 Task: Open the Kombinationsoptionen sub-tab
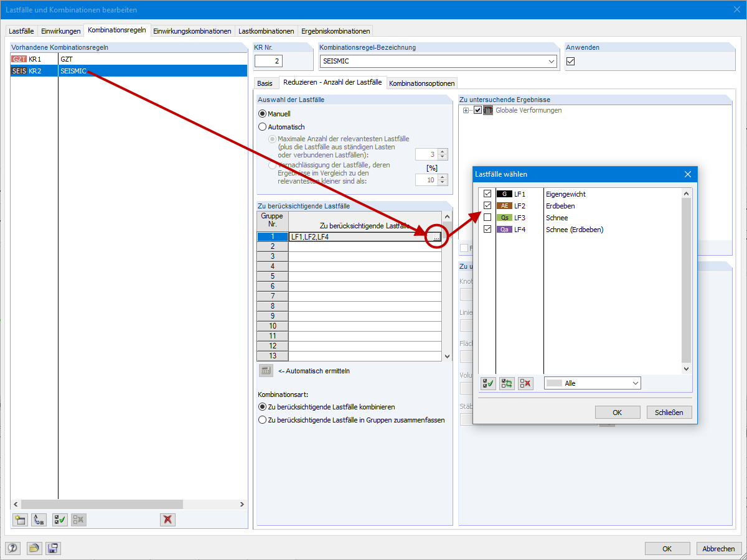423,83
